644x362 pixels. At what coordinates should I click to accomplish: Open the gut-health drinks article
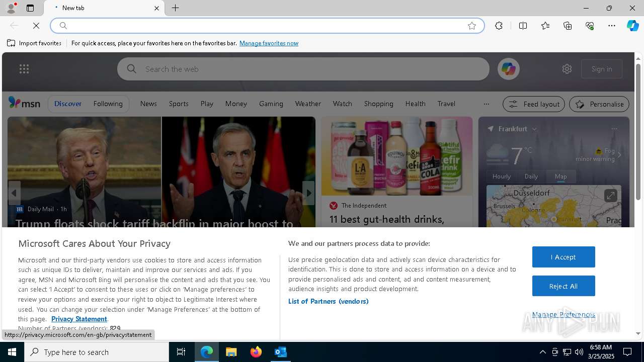pyautogui.click(x=386, y=219)
